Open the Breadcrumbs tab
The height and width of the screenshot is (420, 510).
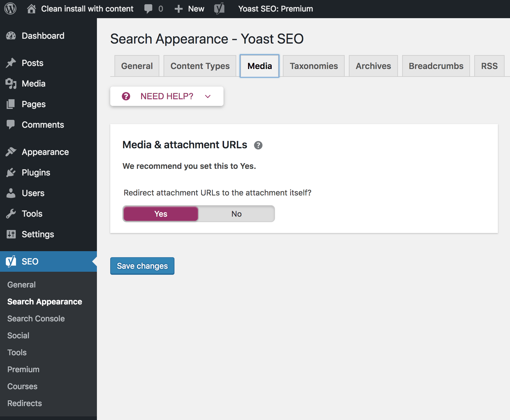coord(436,66)
